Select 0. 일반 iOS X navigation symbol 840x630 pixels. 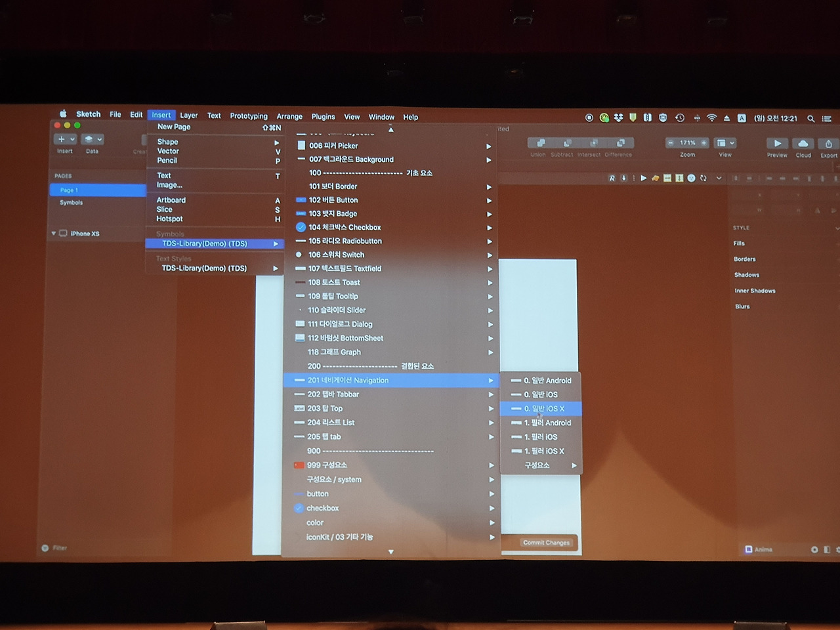click(x=541, y=409)
